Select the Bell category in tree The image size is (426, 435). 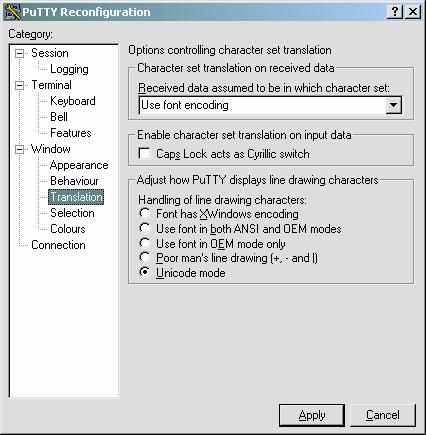(x=59, y=117)
